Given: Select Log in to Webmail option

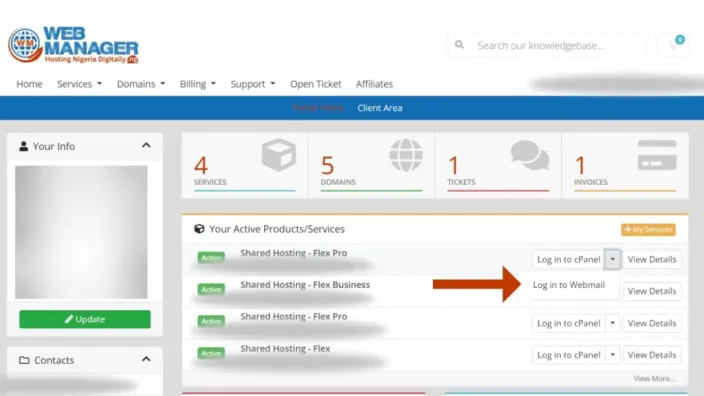Looking at the screenshot, I should point(569,285).
